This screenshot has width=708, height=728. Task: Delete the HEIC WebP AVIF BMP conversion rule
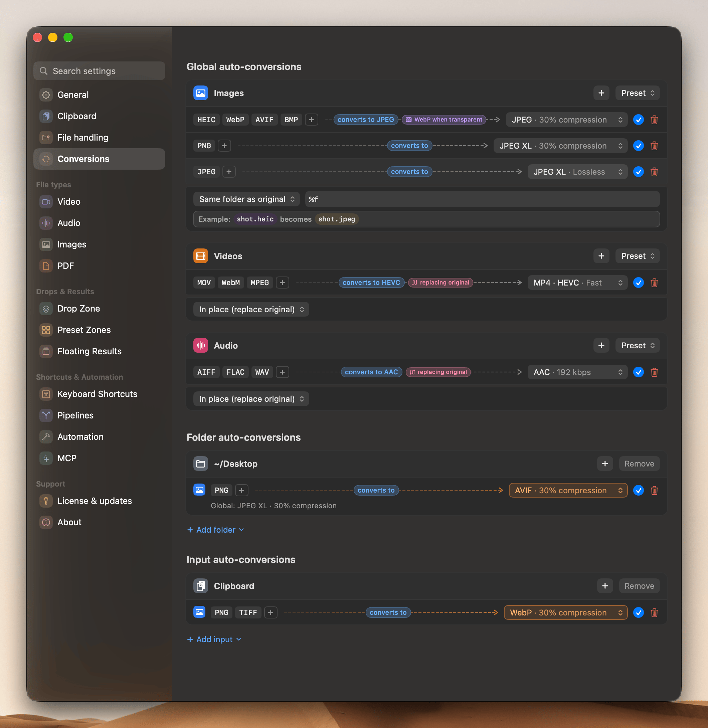click(x=654, y=120)
